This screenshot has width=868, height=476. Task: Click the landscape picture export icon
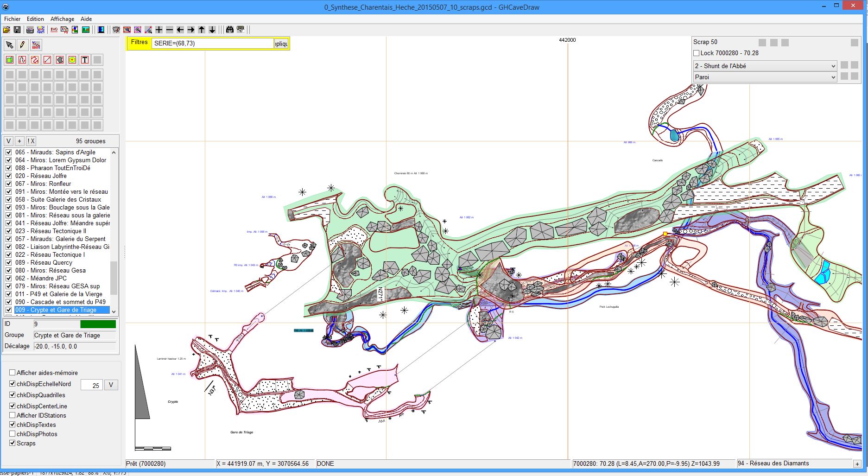(x=86, y=30)
